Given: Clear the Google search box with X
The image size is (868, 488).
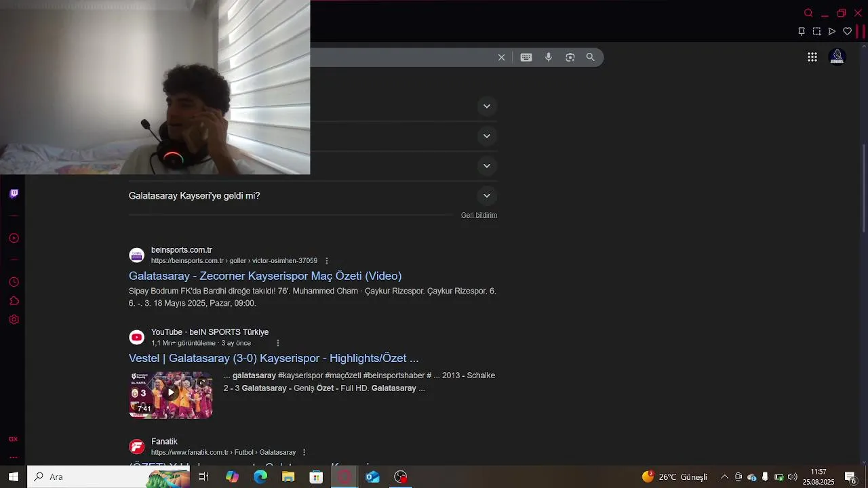Looking at the screenshot, I should (502, 58).
